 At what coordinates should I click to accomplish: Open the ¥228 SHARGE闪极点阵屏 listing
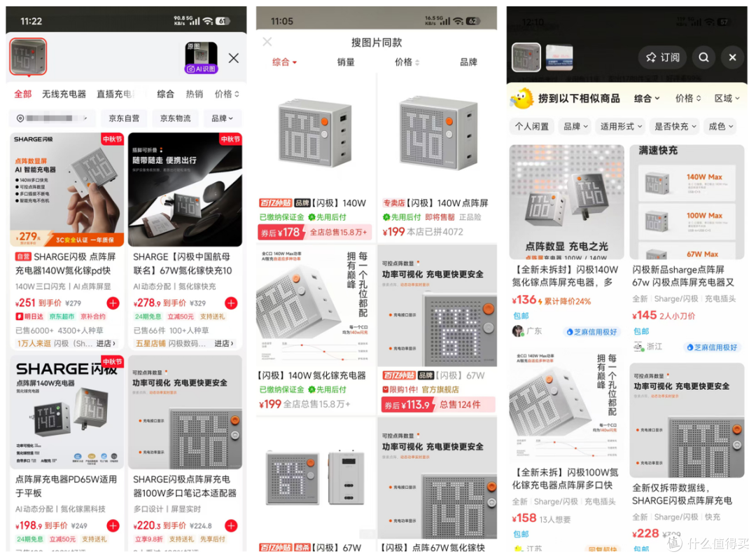click(687, 456)
